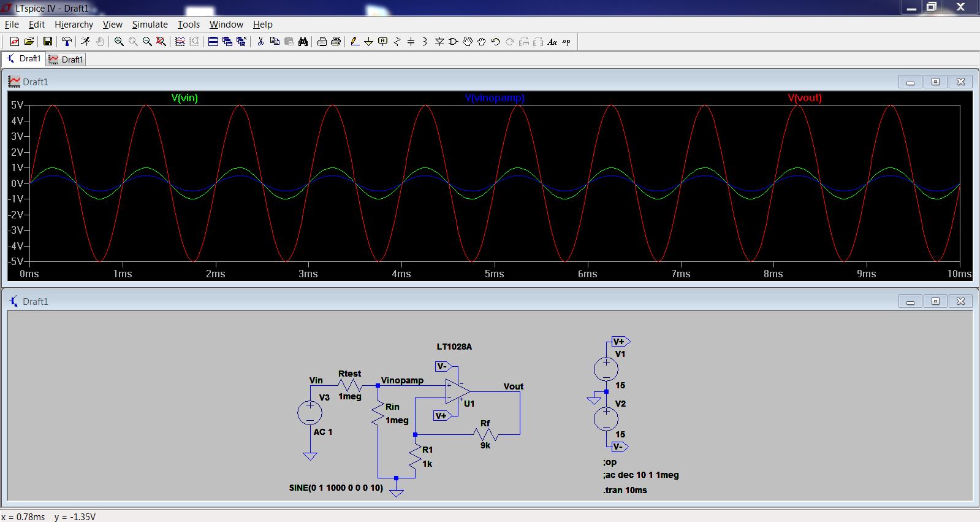Click the Rf 9k feedback resistor
The height and width of the screenshot is (522, 980).
coord(485,434)
